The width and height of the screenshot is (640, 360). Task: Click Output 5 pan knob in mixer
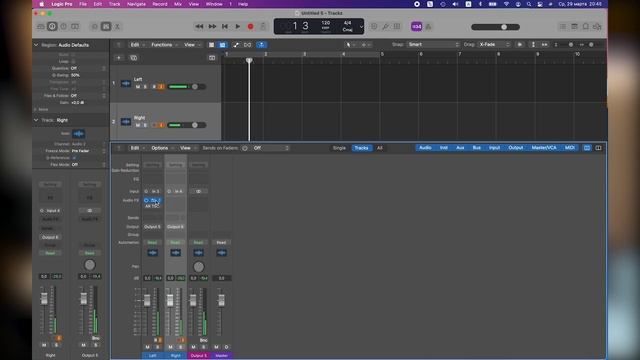coord(198,267)
